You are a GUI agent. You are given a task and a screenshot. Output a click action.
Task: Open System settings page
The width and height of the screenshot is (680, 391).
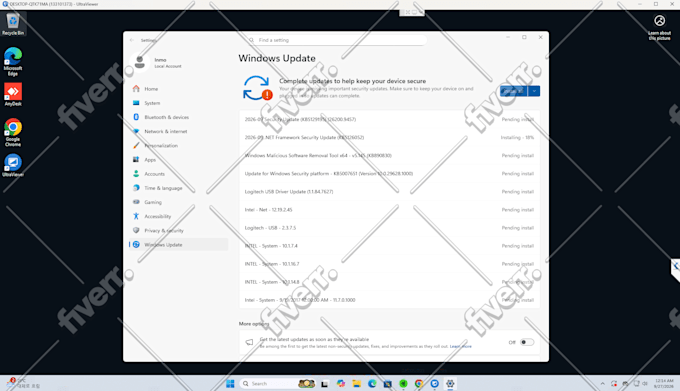(x=178, y=103)
